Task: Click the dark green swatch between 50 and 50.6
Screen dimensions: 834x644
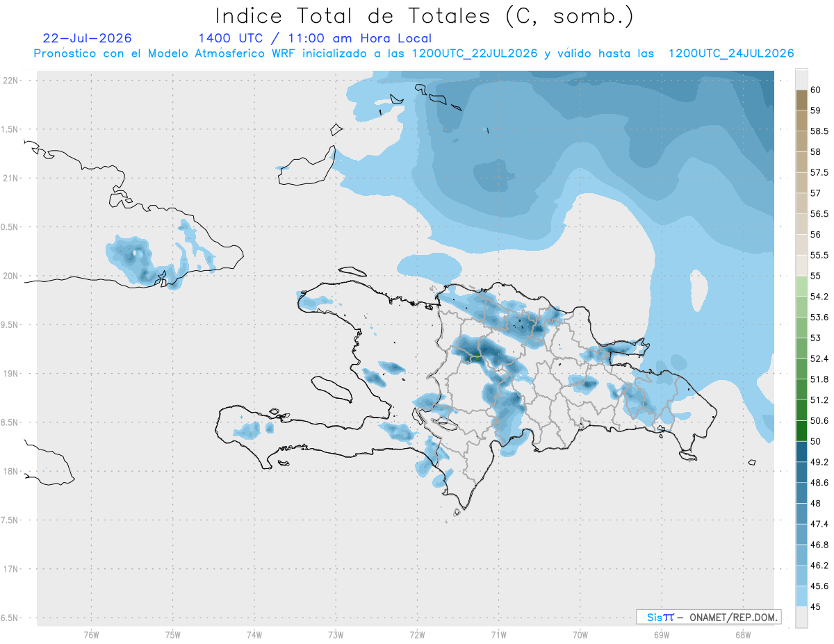Action: coord(801,431)
